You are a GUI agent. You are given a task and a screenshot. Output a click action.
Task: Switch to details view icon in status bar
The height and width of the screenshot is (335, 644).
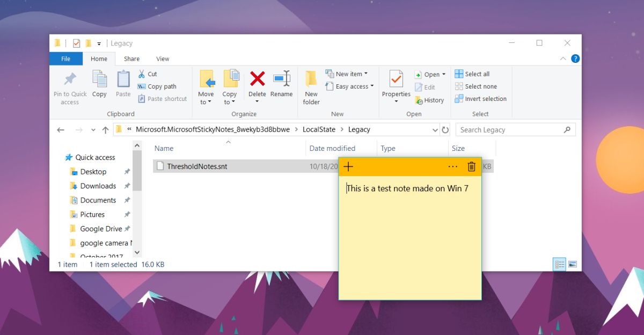coord(560,264)
